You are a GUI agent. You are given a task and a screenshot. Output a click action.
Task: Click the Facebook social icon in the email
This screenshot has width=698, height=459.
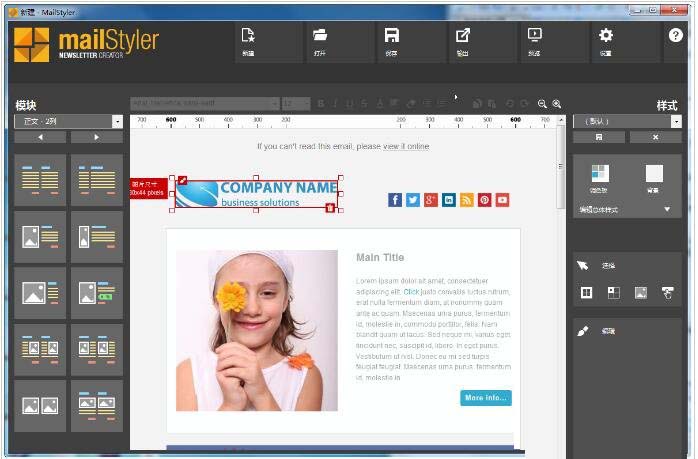pos(395,200)
